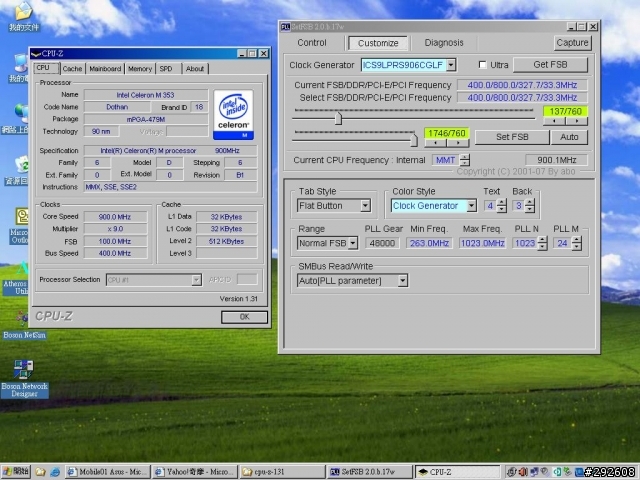
Task: Click left arrow under 137/760 value
Action: [554, 121]
